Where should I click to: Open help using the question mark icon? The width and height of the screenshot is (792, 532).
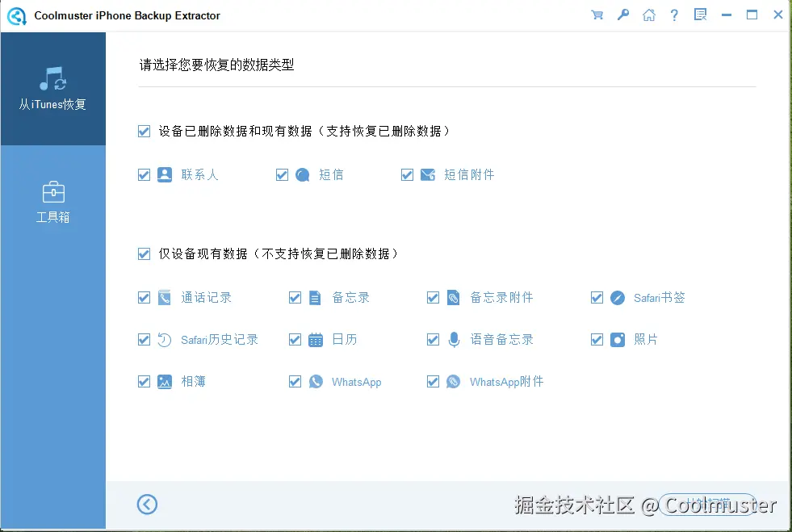(674, 15)
